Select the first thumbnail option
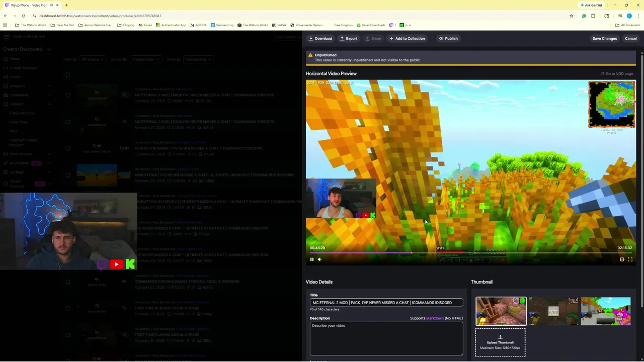The image size is (644, 362). point(501,311)
